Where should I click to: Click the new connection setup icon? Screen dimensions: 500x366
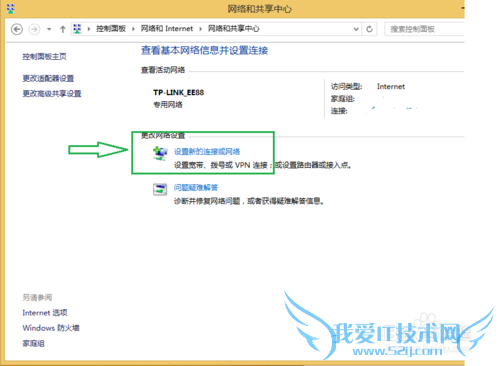click(160, 153)
